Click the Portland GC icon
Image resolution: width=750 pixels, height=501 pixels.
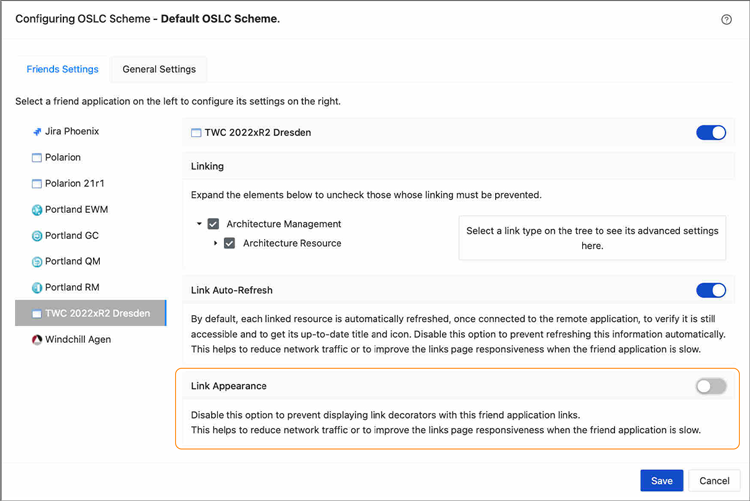point(37,236)
